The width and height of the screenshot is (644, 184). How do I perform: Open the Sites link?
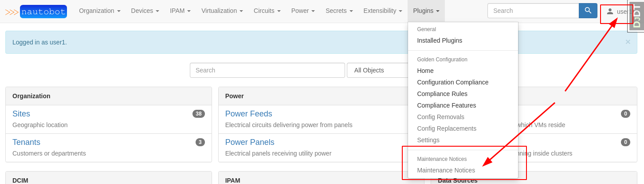[x=21, y=114]
